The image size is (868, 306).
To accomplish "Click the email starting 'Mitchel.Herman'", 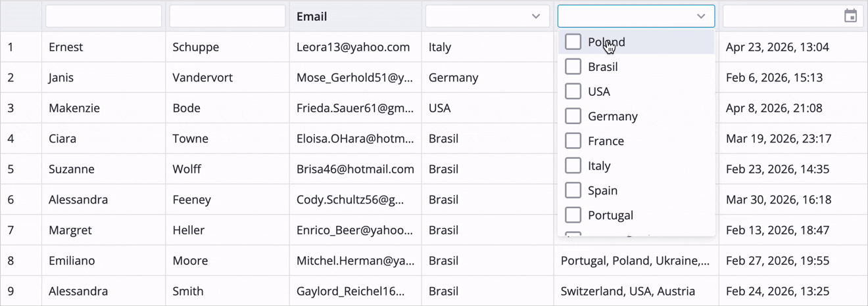I will point(356,261).
